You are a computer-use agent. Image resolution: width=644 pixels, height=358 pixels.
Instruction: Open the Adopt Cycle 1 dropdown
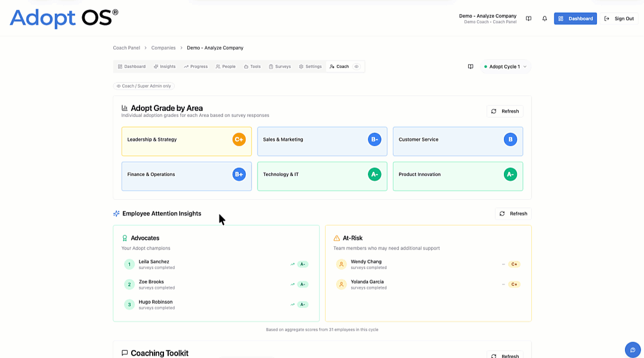coord(504,66)
